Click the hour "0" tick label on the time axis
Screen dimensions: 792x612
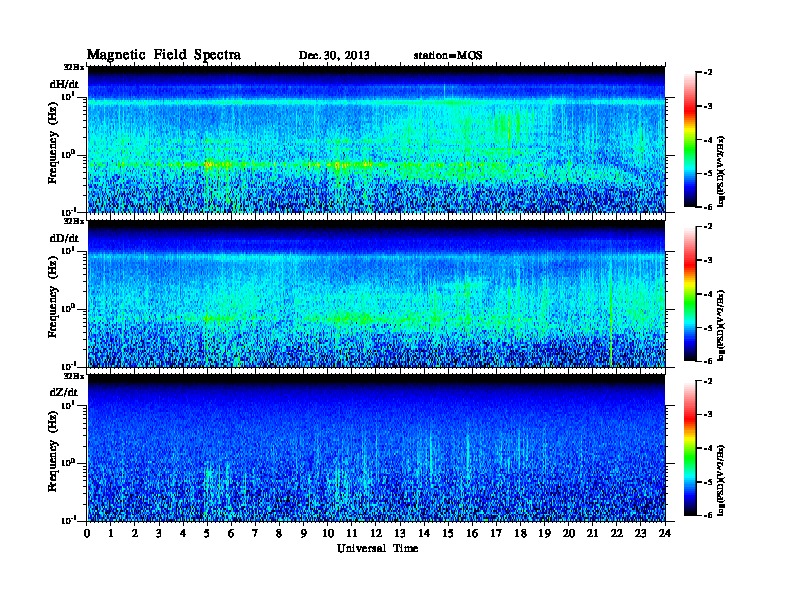tap(87, 534)
